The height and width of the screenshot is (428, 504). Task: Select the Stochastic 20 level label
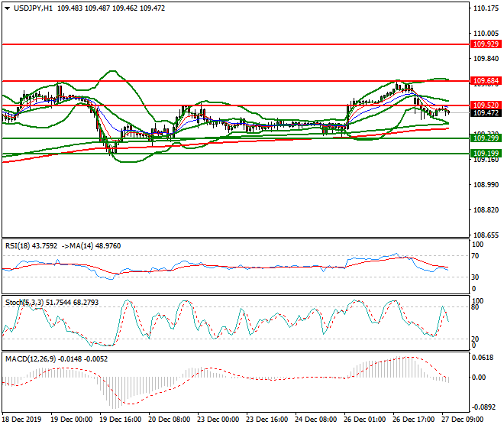[x=476, y=339]
